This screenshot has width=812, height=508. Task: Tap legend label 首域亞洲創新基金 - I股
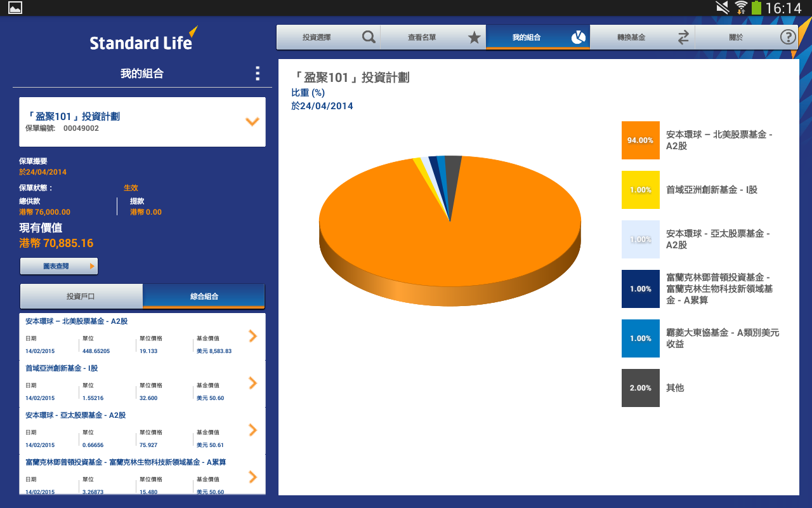711,190
